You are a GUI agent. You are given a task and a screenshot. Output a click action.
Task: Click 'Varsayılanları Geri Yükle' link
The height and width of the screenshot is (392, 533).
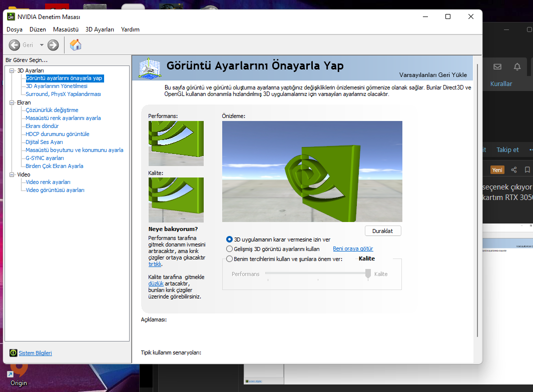click(x=433, y=74)
